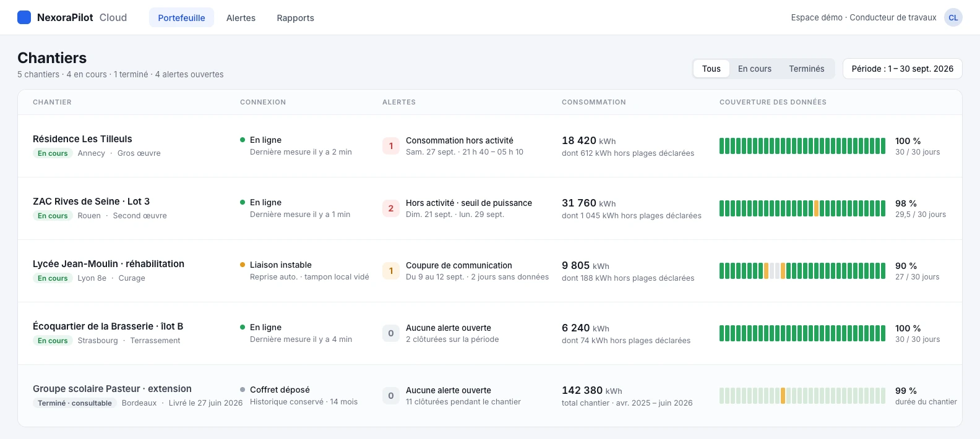Open the Portefeuille tab
Image resolution: width=980 pixels, height=439 pixels.
point(181,17)
